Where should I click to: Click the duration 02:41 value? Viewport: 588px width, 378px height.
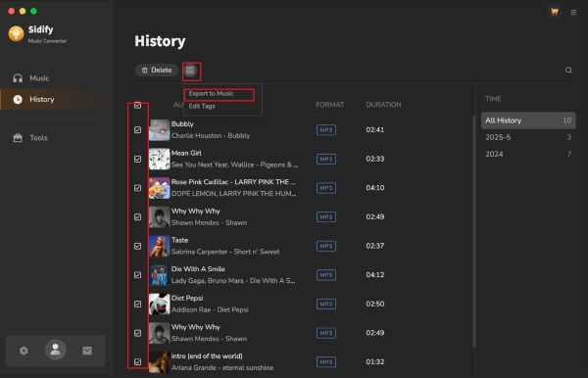coord(375,129)
